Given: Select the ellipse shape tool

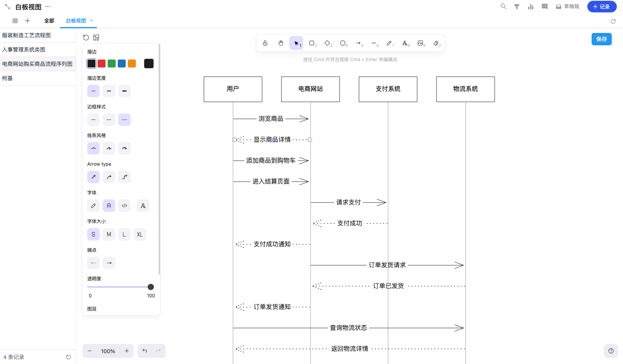Looking at the screenshot, I should [x=343, y=43].
